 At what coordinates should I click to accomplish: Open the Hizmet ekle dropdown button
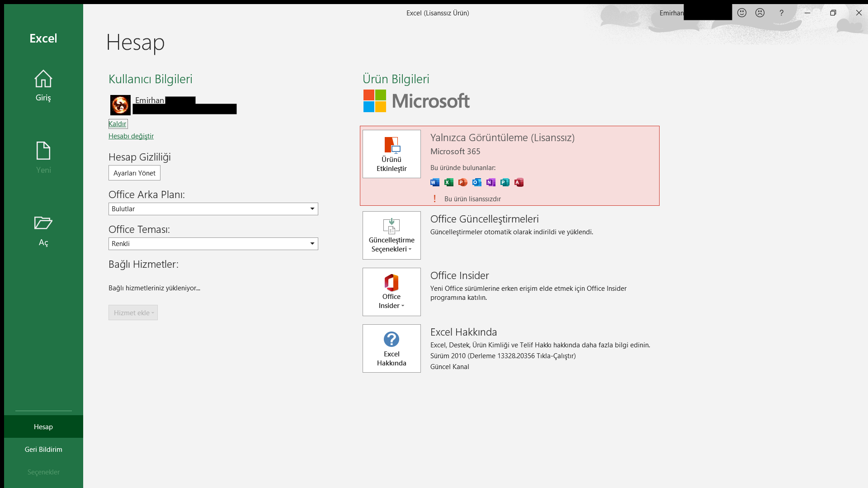pyautogui.click(x=133, y=313)
